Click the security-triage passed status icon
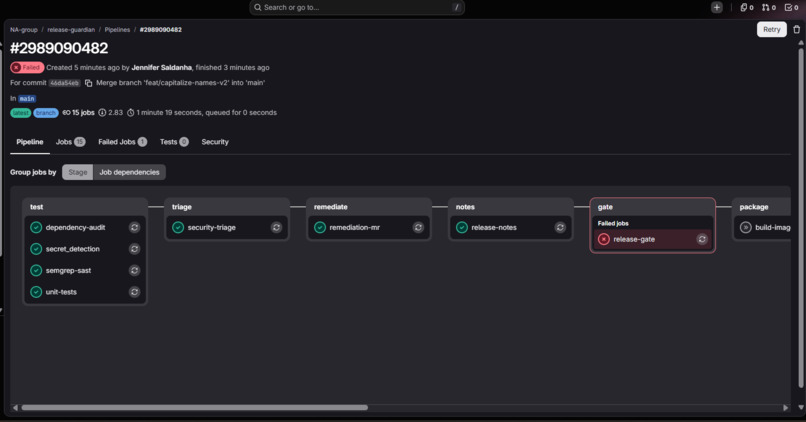 pyautogui.click(x=178, y=227)
